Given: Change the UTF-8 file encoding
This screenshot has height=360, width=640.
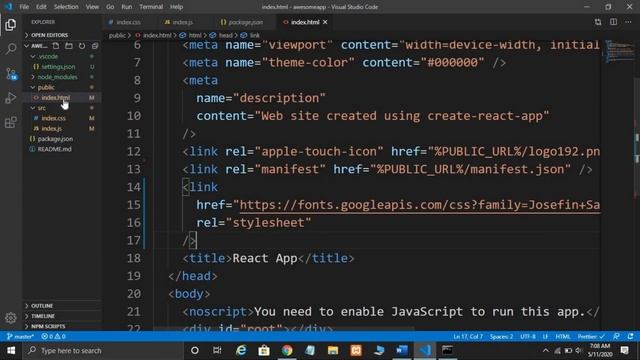Looking at the screenshot, I should [x=528, y=337].
